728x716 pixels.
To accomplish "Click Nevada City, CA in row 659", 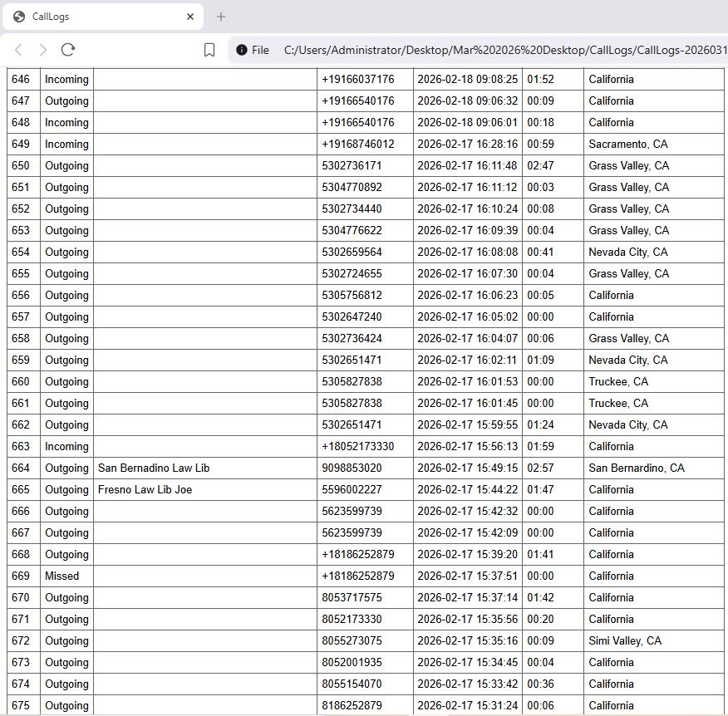I will tap(628, 360).
